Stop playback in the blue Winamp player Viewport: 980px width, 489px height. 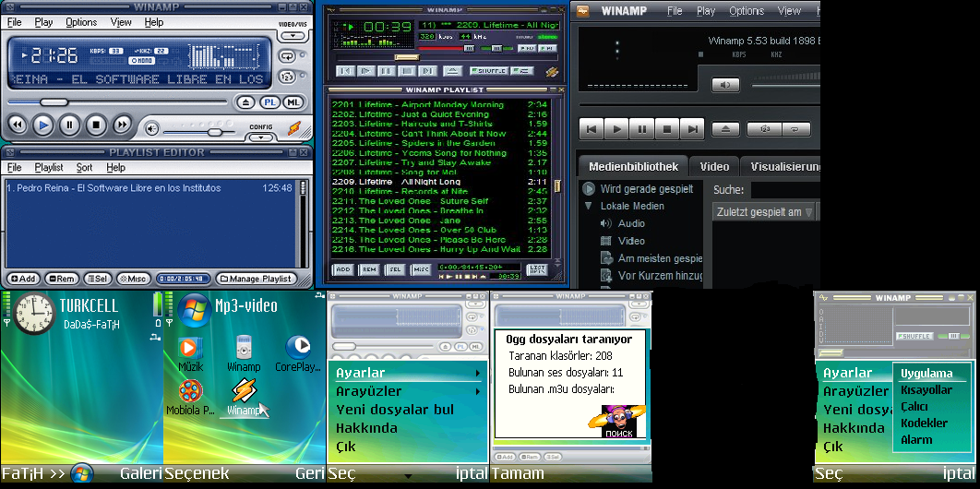[96, 125]
